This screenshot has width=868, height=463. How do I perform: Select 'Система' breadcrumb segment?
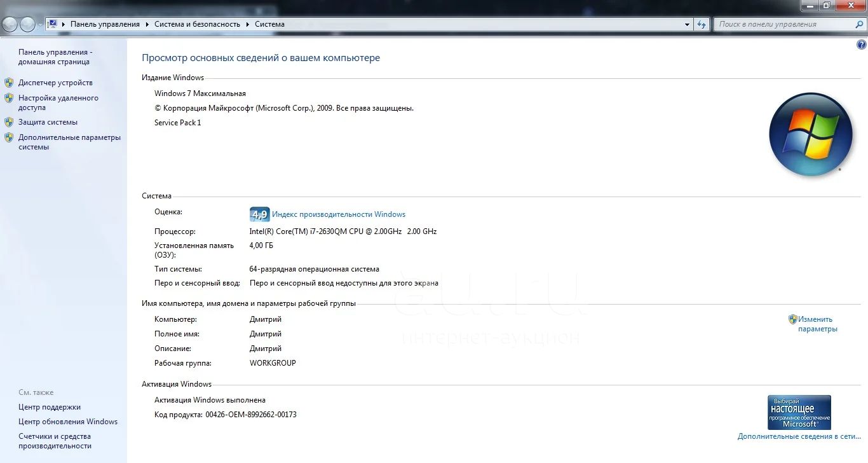coord(269,24)
